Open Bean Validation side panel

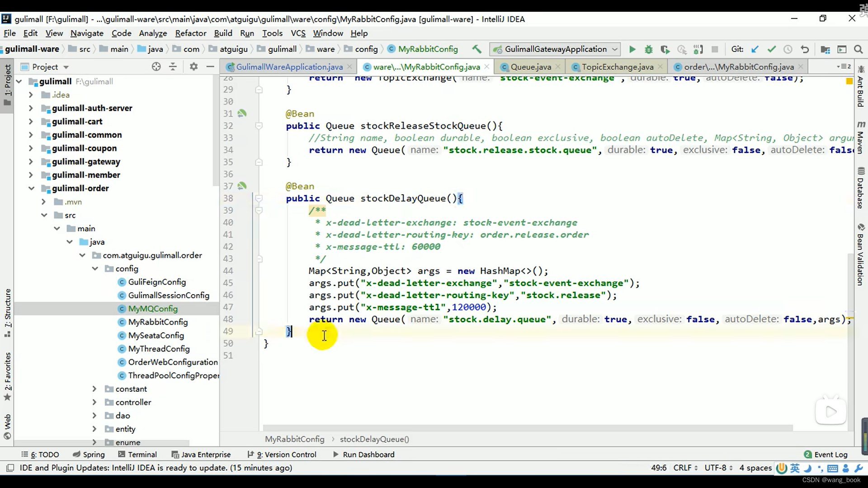pyautogui.click(x=861, y=254)
